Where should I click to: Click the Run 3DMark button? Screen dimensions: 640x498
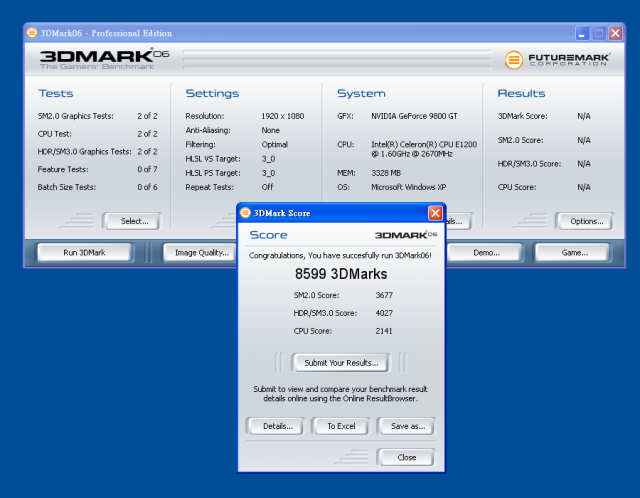click(x=84, y=252)
